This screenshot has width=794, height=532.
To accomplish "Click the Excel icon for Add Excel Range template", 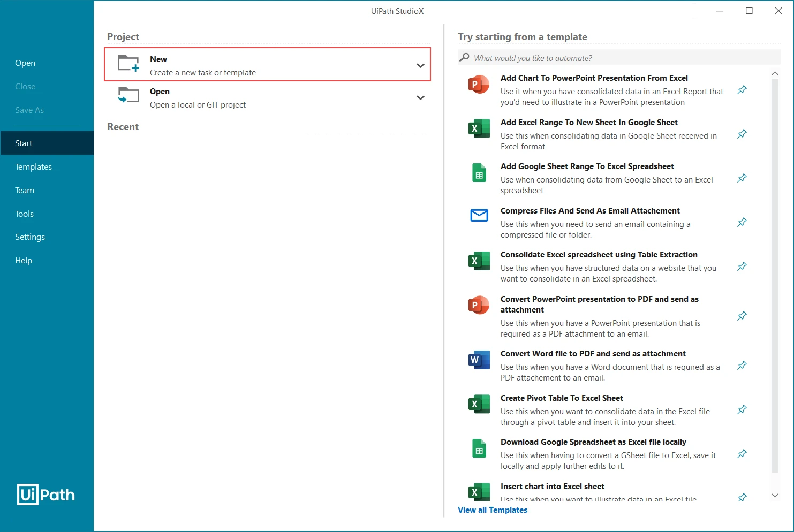I will pos(479,128).
